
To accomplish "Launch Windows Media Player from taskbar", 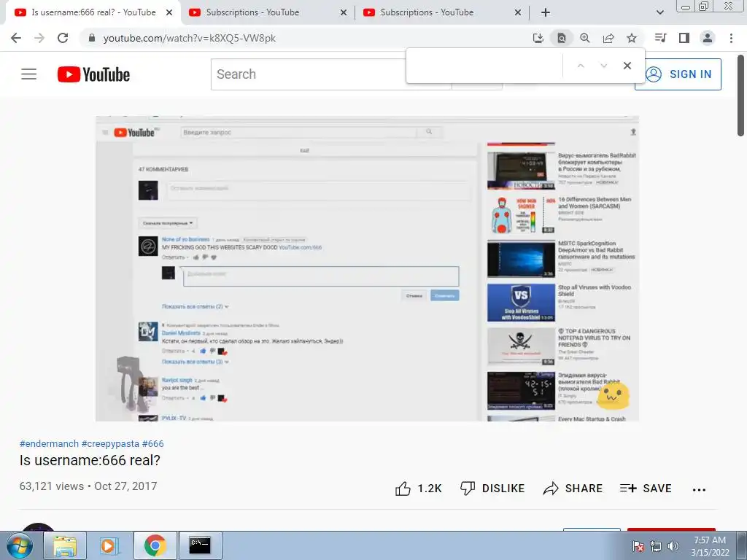I will 109,545.
